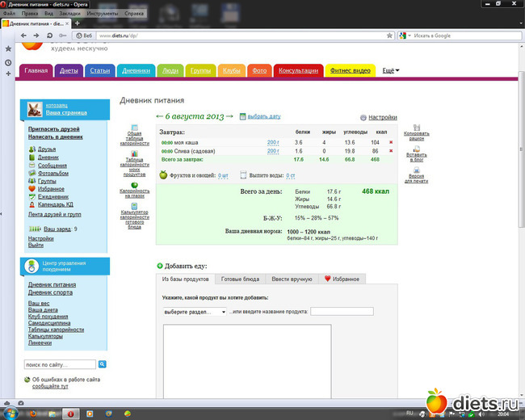Viewport: 525px width, 420px height.
Task: Go to previous day with left arrow
Action: tap(159, 117)
